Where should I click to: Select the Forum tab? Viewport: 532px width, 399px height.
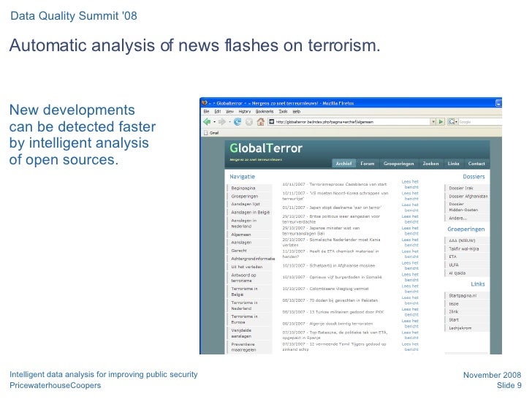coord(367,164)
